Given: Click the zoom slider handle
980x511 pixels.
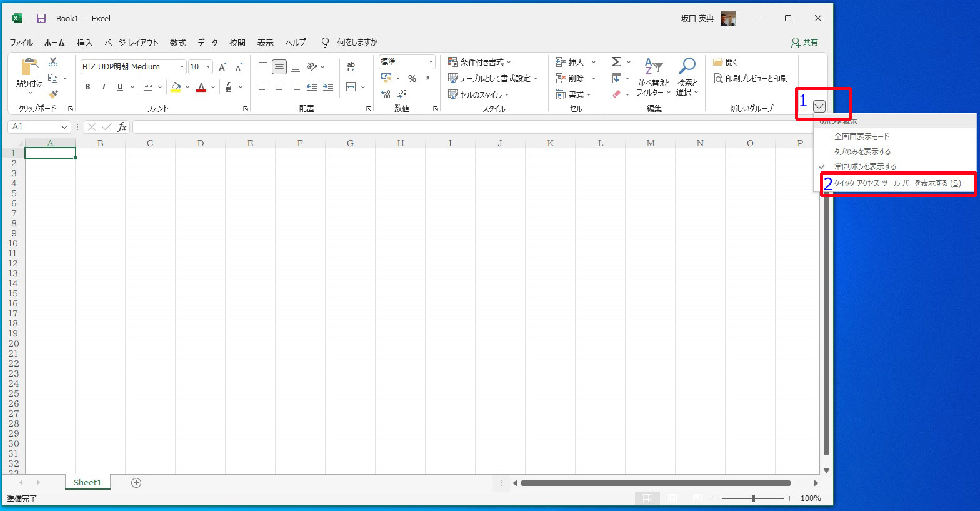Looking at the screenshot, I should click(x=753, y=498).
